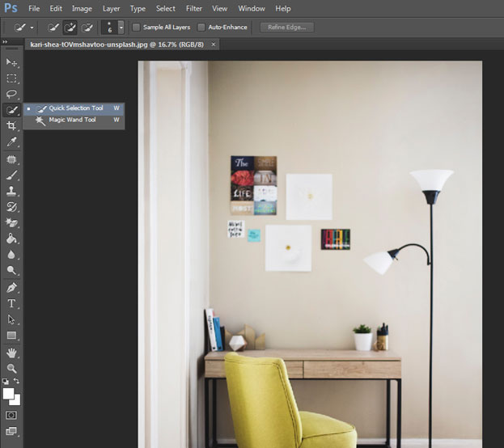The width and height of the screenshot is (504, 448).
Task: Click the Zoom tool magnifier
Action: pos(11,368)
